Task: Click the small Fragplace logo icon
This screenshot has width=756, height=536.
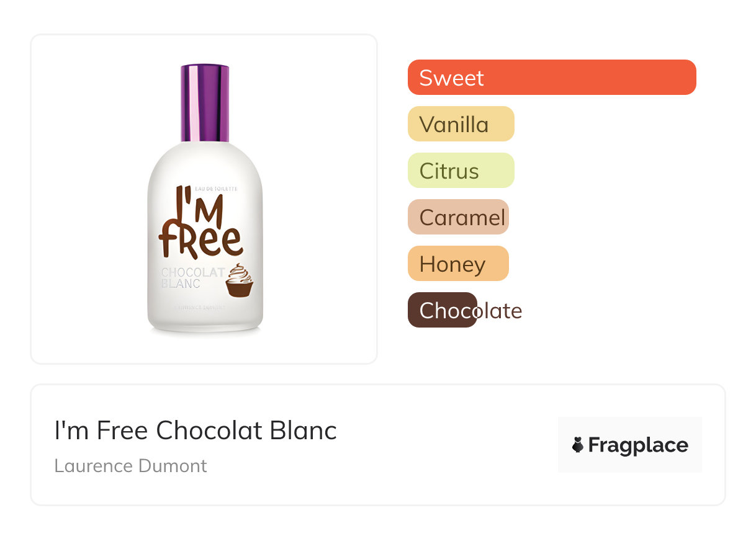Action: coord(578,445)
